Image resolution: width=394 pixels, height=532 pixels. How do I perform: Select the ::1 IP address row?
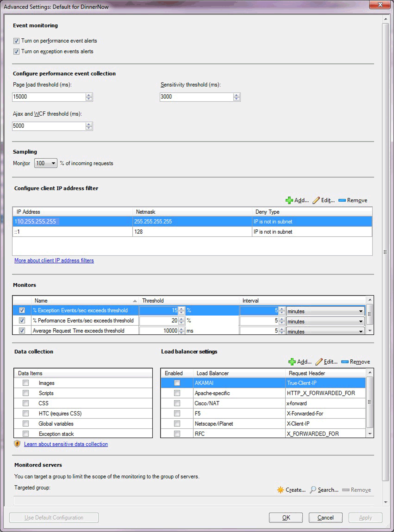(x=192, y=232)
